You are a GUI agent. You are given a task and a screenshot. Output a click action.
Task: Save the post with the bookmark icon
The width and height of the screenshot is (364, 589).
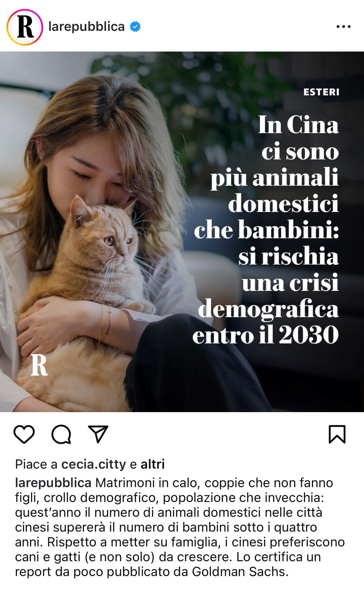pyautogui.click(x=337, y=434)
